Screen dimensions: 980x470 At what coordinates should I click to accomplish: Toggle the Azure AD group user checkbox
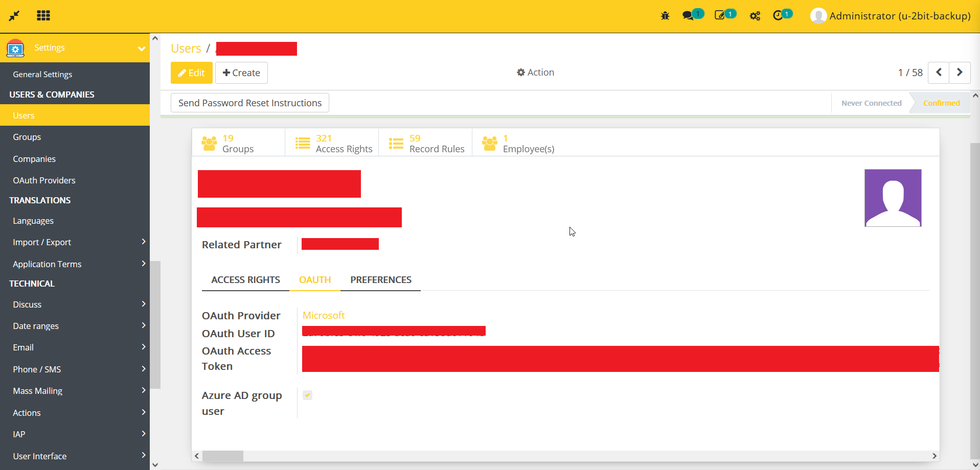(307, 395)
